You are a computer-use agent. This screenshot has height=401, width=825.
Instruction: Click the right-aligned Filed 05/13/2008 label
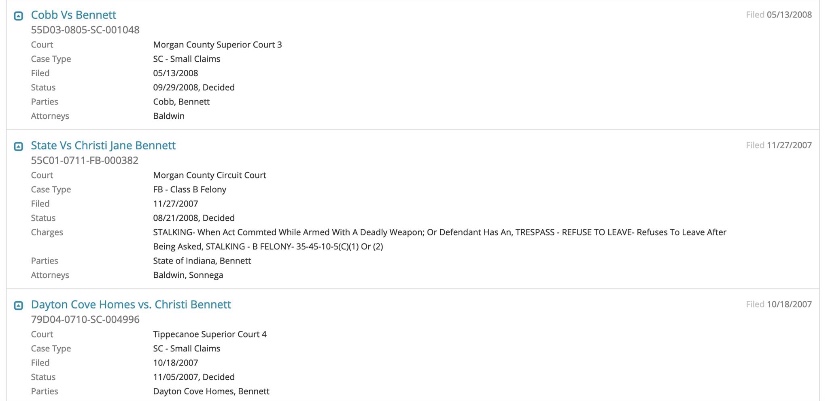(779, 15)
